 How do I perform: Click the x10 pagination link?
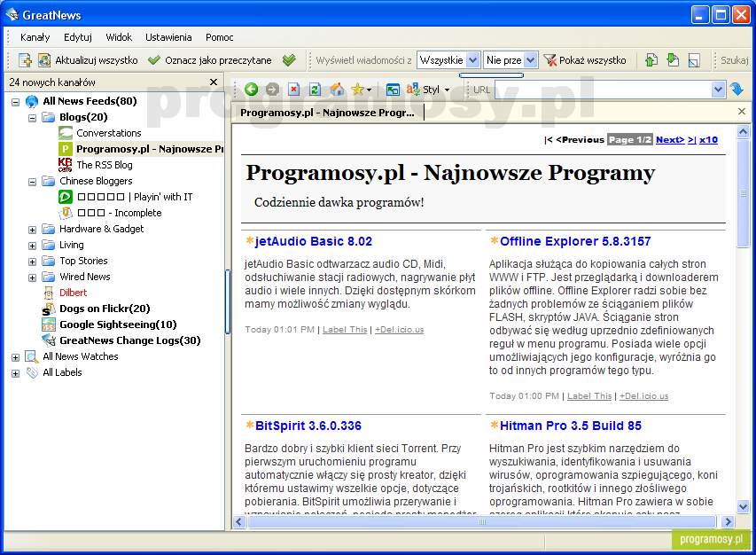click(x=708, y=139)
